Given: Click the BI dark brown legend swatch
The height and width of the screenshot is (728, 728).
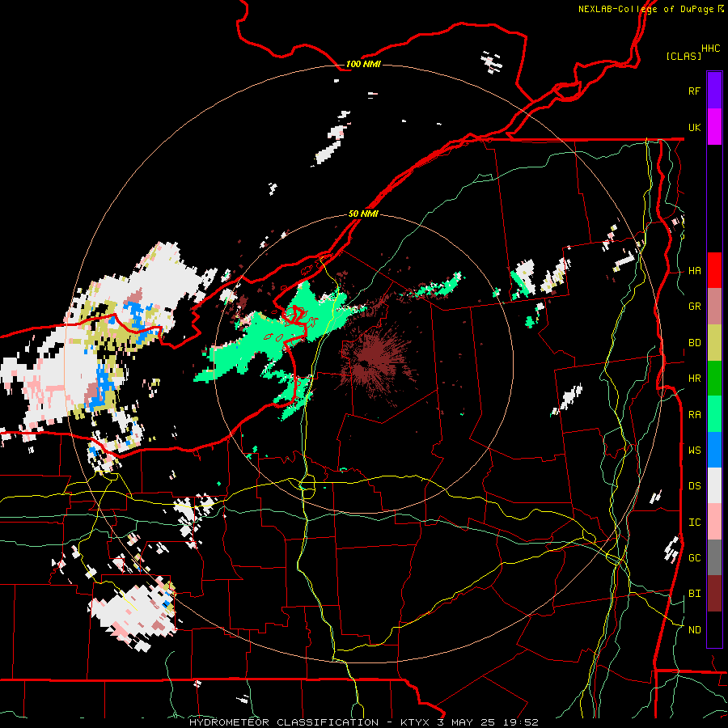Looking at the screenshot, I should point(714,594).
